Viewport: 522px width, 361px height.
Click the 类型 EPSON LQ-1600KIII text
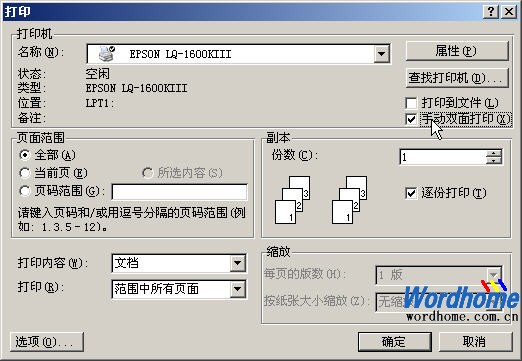pos(136,88)
